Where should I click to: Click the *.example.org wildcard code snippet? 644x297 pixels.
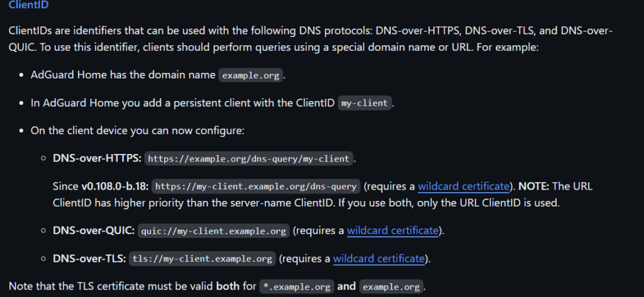point(297,287)
